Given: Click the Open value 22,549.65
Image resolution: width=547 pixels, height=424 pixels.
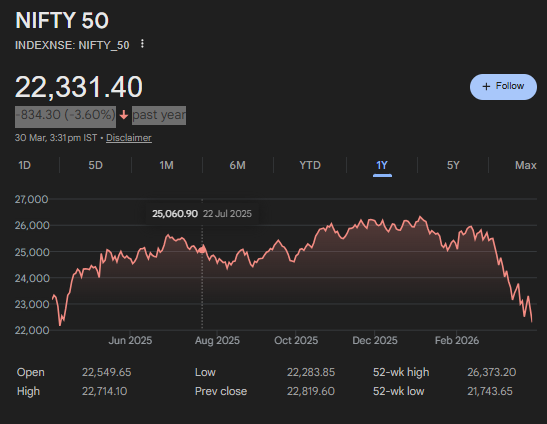Looking at the screenshot, I should coord(107,372).
